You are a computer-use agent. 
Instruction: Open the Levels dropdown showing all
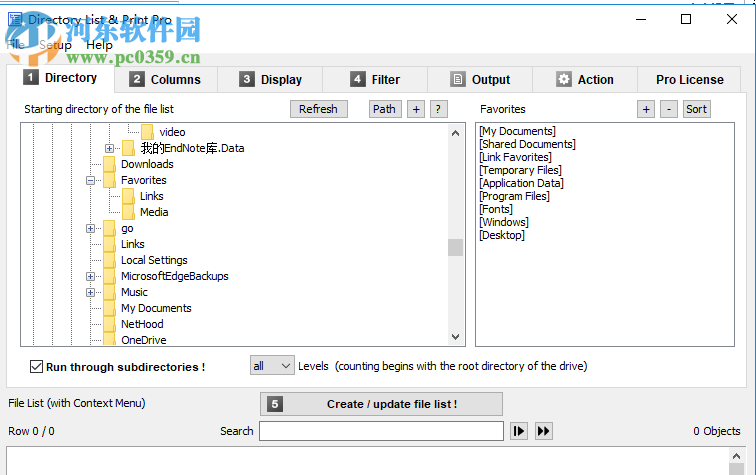pyautogui.click(x=272, y=366)
